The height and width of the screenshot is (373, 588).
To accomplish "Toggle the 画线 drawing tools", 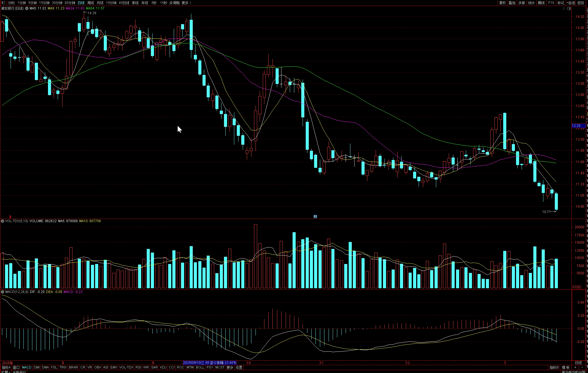I will click(541, 3).
